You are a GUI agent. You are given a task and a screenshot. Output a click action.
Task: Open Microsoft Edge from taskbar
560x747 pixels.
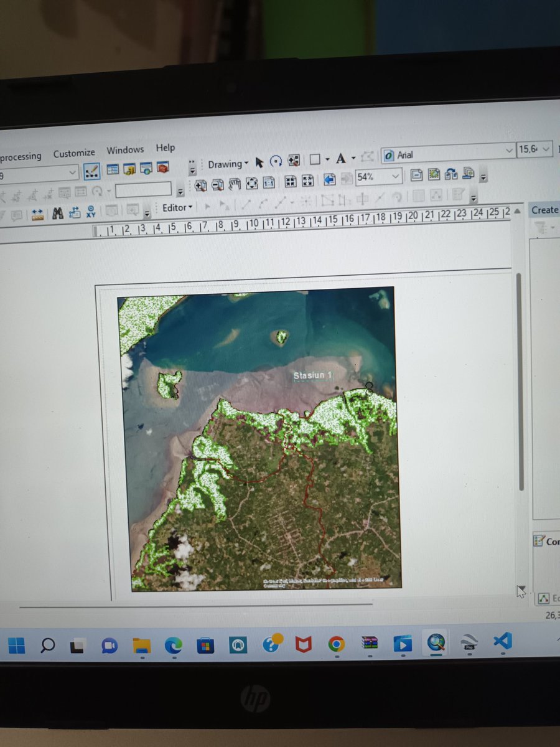[x=174, y=646]
